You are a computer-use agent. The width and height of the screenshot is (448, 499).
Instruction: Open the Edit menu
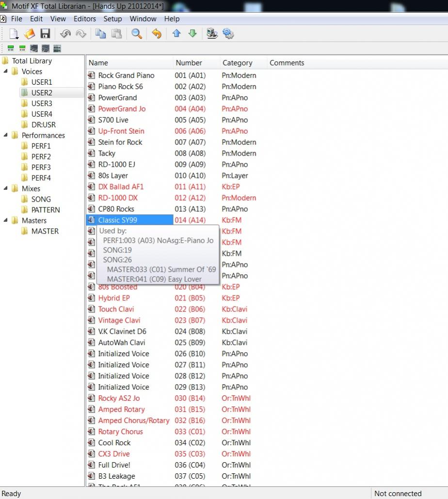pyautogui.click(x=36, y=19)
